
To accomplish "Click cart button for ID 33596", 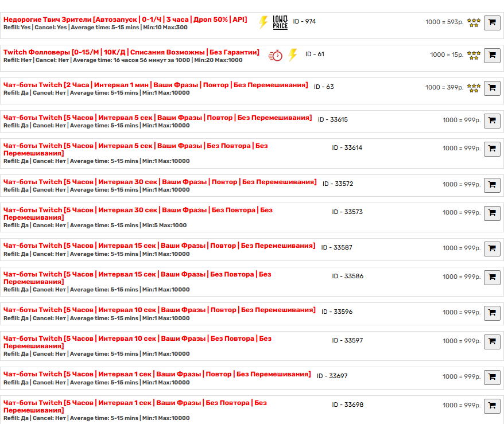I will [492, 313].
